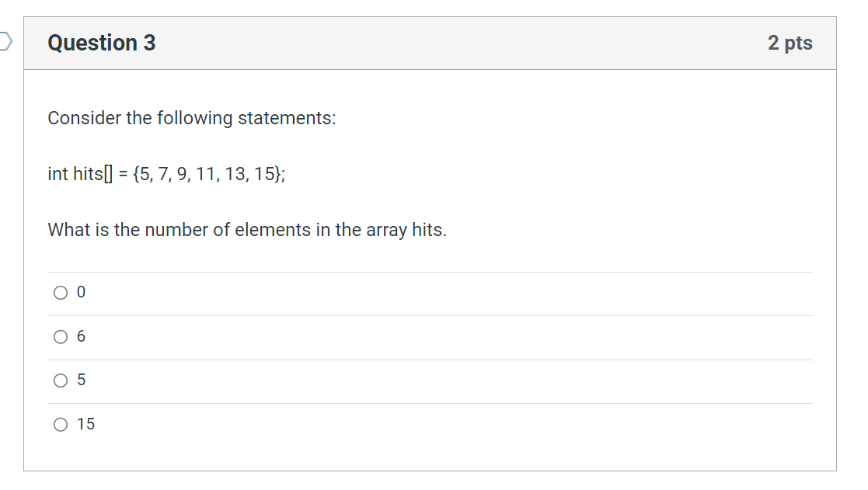The image size is (868, 490).
Task: Click the answer option labeled 15
Action: [85, 424]
